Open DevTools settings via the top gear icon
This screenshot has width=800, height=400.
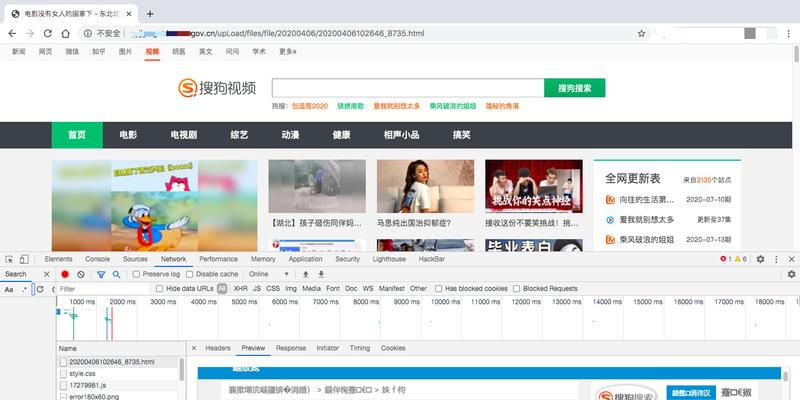760,259
